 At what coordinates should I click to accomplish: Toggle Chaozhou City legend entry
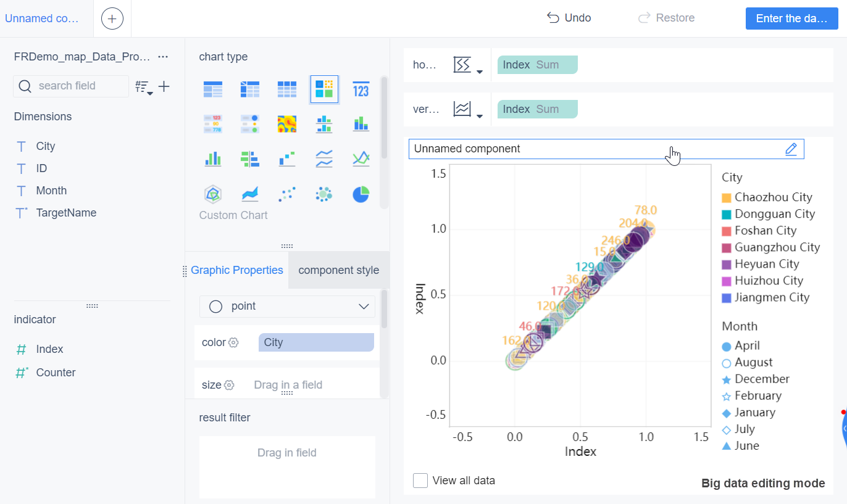tap(767, 197)
